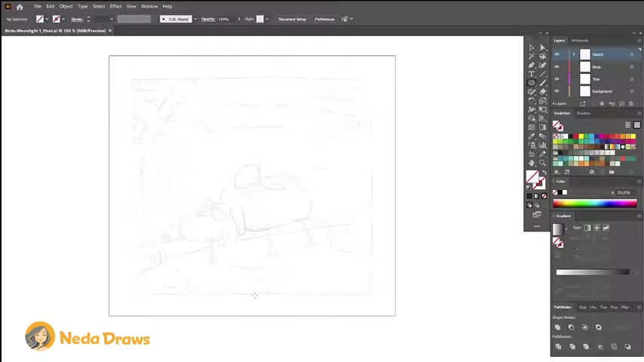Open stroke weight dropdown
Viewport: 644px width, 362px height.
pyautogui.click(x=112, y=20)
